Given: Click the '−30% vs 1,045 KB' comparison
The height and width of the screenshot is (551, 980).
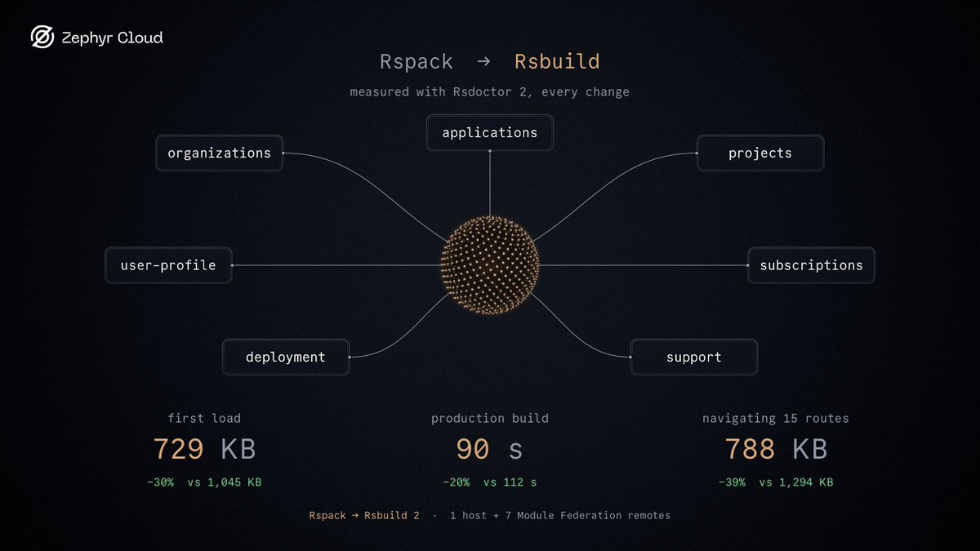Looking at the screenshot, I should click(204, 482).
